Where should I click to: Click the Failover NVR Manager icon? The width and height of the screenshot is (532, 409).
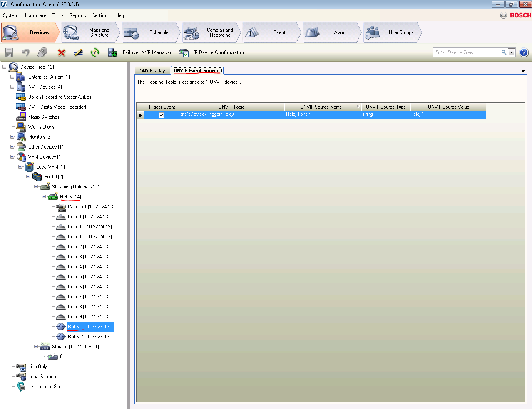point(112,52)
